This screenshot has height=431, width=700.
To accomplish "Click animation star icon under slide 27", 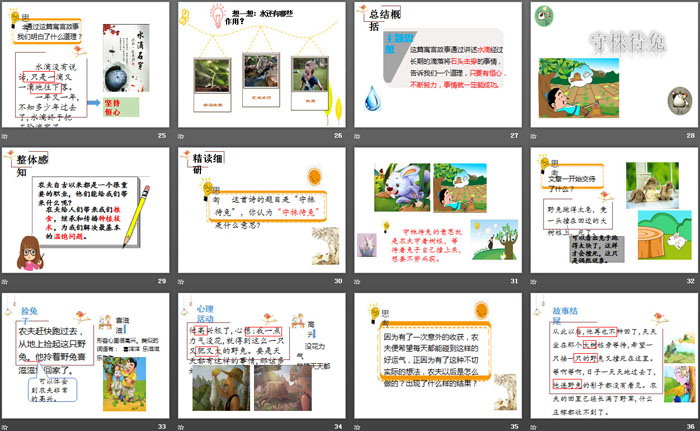I will [357, 136].
